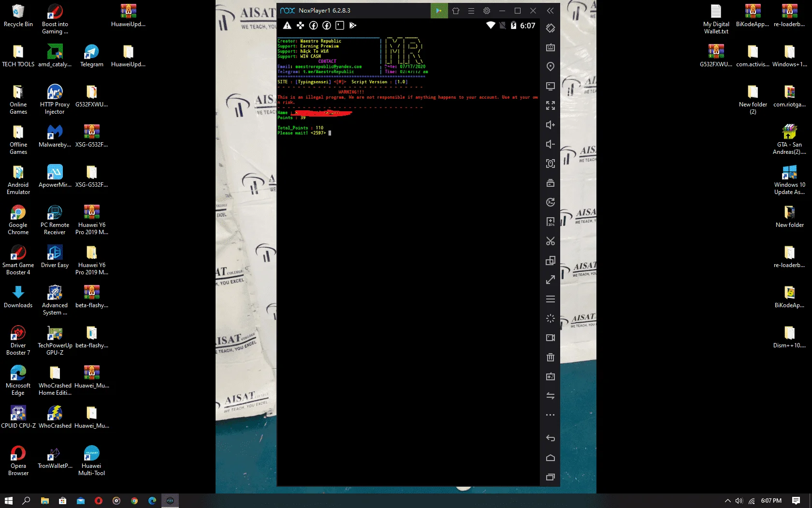Tap the first Facebook notification icon
The width and height of the screenshot is (812, 508).
(313, 26)
